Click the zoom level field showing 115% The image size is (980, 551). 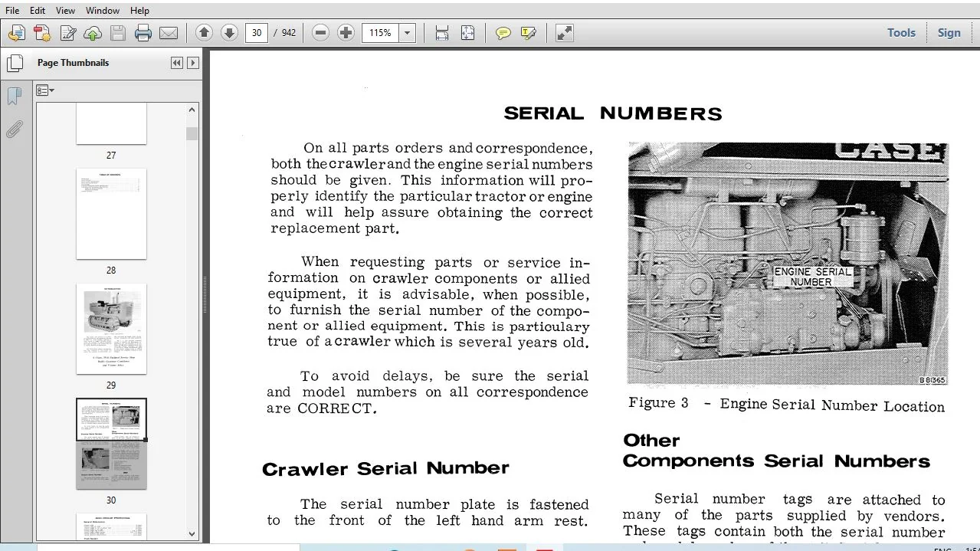381,33
